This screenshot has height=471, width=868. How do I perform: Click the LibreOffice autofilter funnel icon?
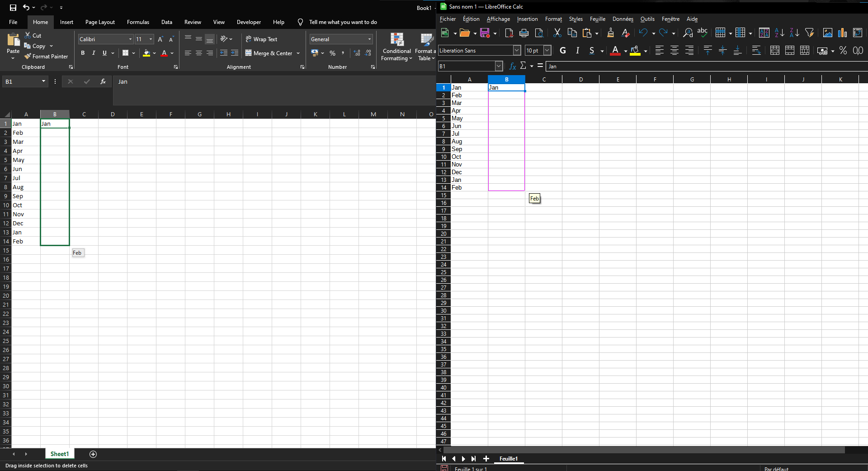pos(809,33)
